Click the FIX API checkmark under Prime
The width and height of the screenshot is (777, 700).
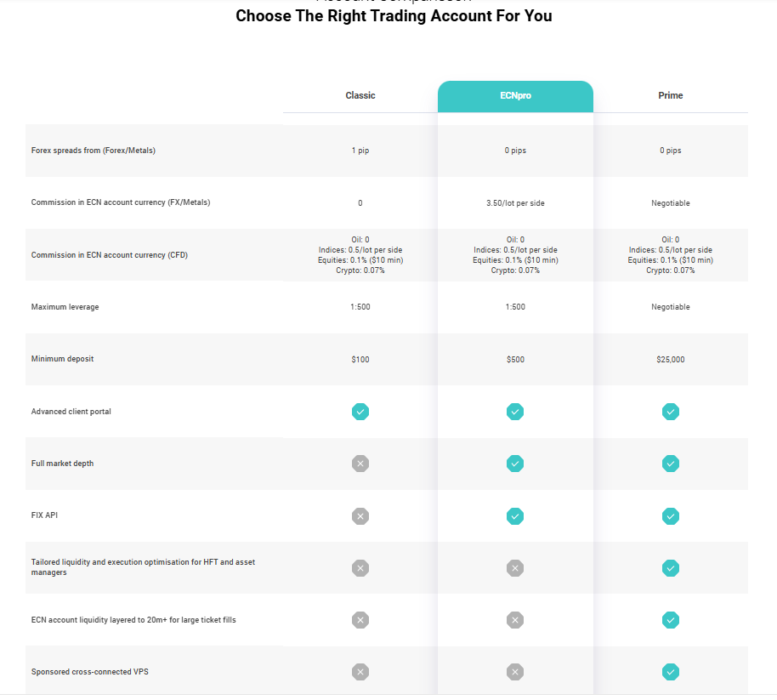671,515
